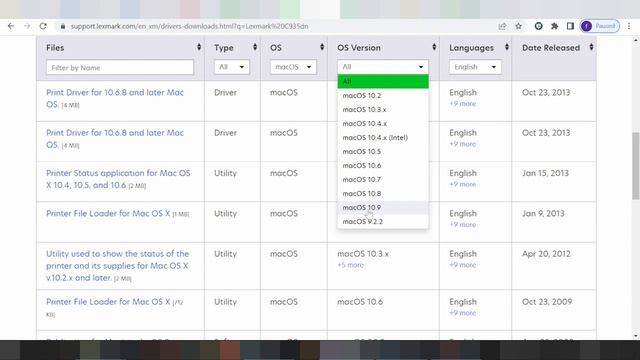Viewport: 640px width, 360px height.
Task: Click the Paused profile avatar
Action: coord(600,26)
